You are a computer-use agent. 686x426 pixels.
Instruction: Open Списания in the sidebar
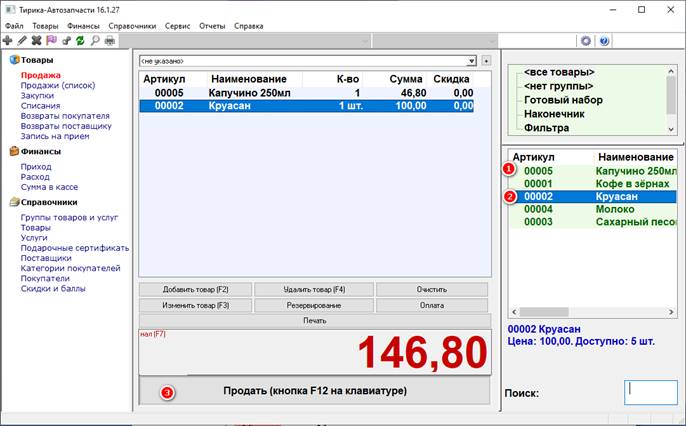(40, 105)
